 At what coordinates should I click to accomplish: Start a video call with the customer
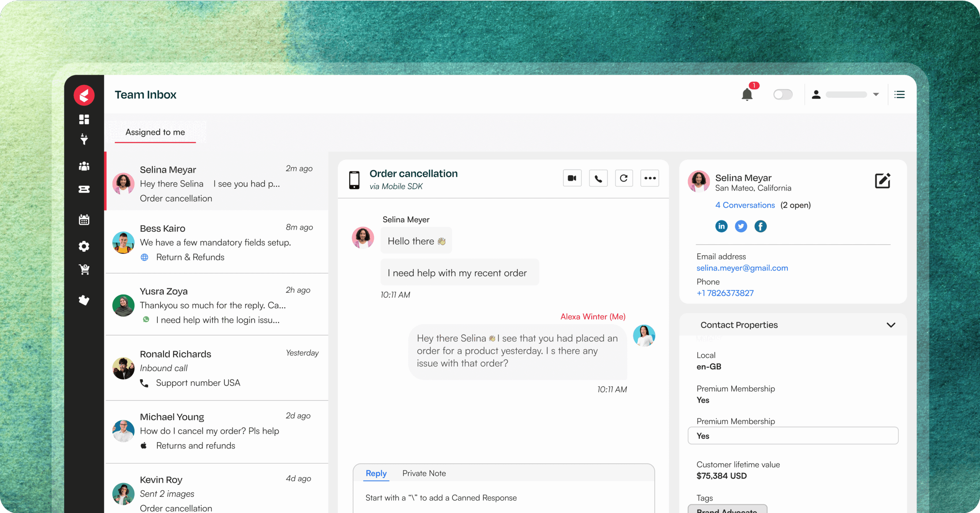[x=572, y=178]
